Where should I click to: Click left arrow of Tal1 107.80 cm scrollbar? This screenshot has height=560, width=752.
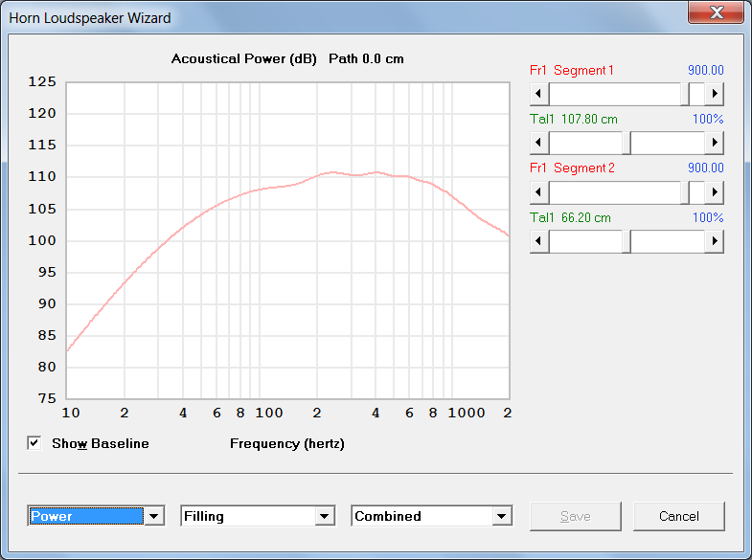539,143
